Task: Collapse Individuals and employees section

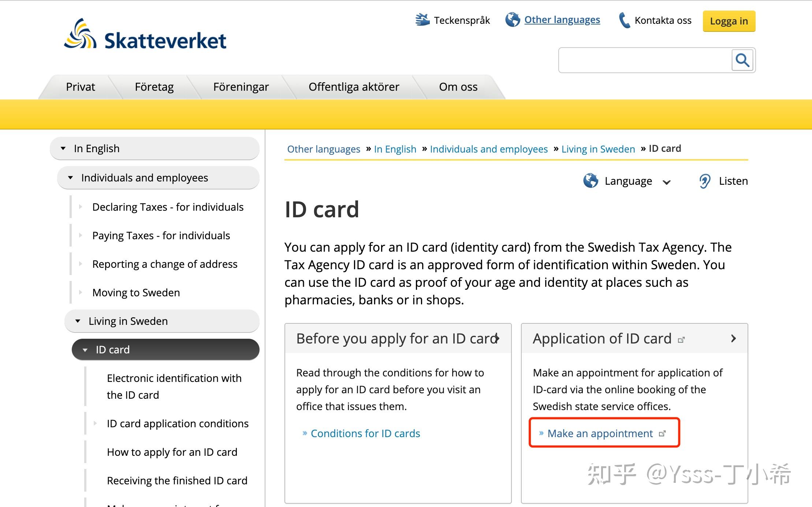Action: [71, 178]
